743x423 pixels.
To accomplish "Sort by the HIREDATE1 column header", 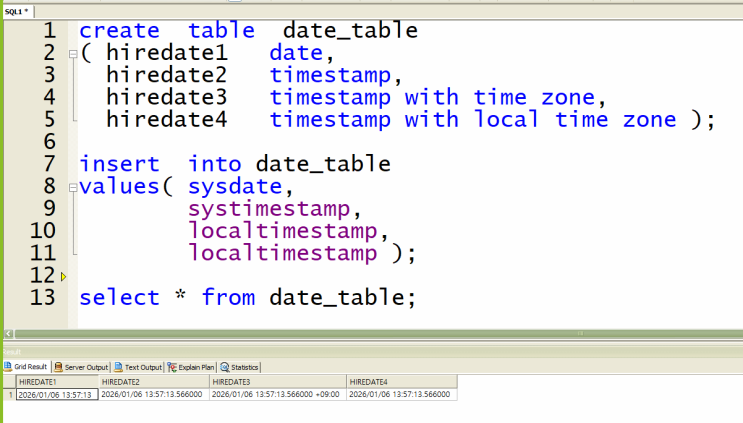I will click(x=57, y=381).
